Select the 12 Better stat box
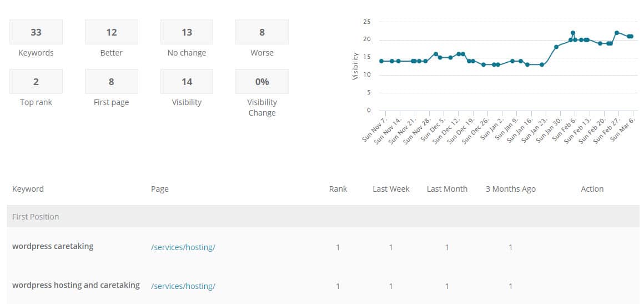The height and width of the screenshot is (304, 644). coord(111,32)
